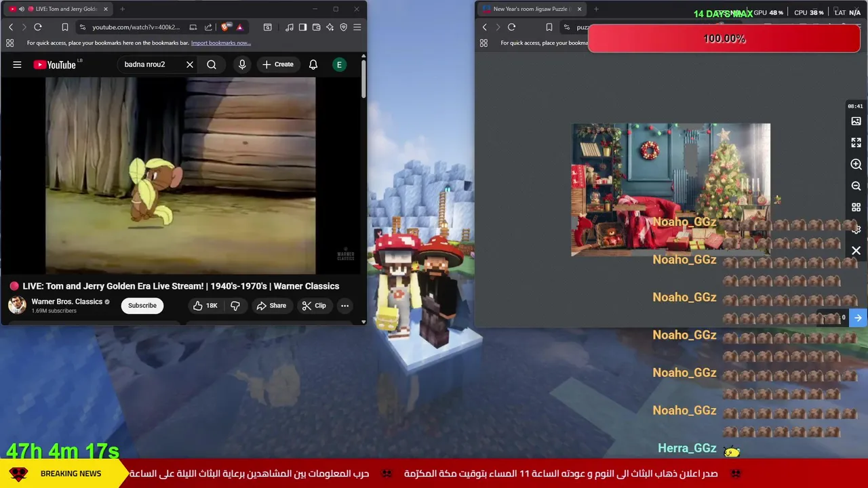Open the tab search icon in YouTube window
The width and height of the screenshot is (868, 488).
(x=268, y=27)
